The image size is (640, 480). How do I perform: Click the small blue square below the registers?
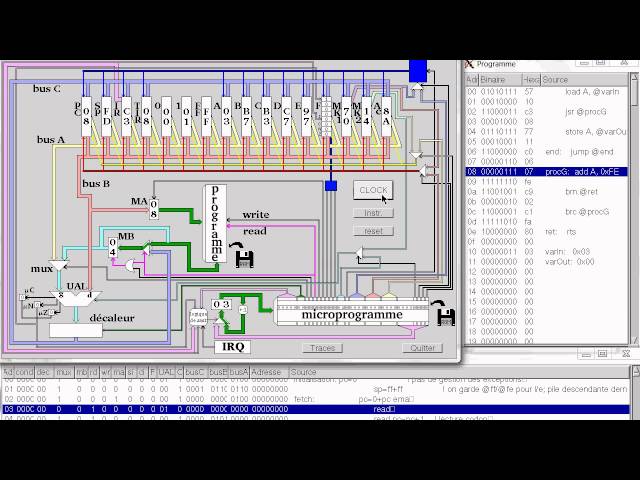pyautogui.click(x=331, y=185)
